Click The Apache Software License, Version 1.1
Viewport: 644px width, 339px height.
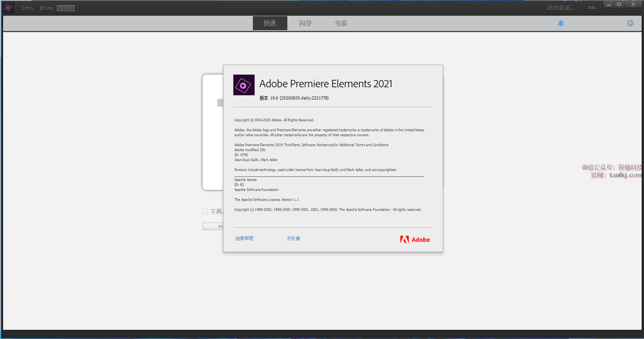pyautogui.click(x=267, y=200)
